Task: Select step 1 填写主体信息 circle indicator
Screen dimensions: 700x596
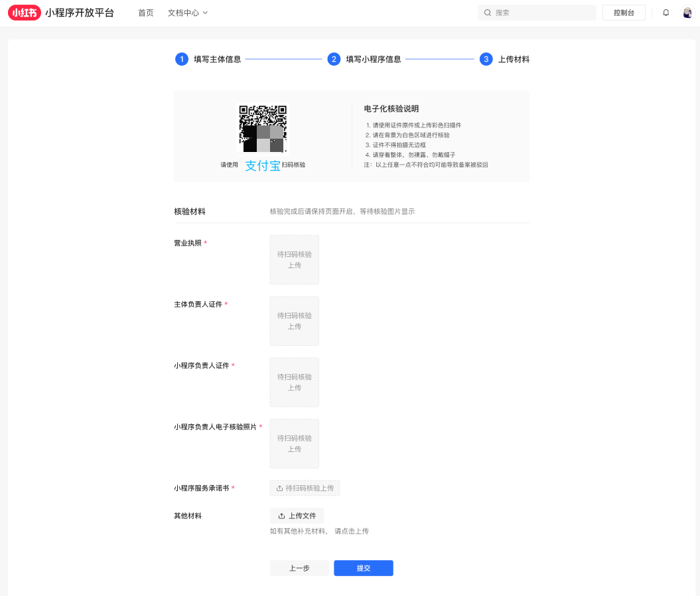Action: [181, 59]
